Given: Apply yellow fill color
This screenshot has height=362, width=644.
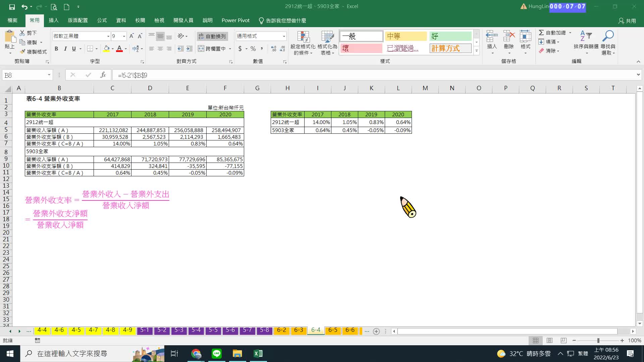Looking at the screenshot, I should (106, 49).
